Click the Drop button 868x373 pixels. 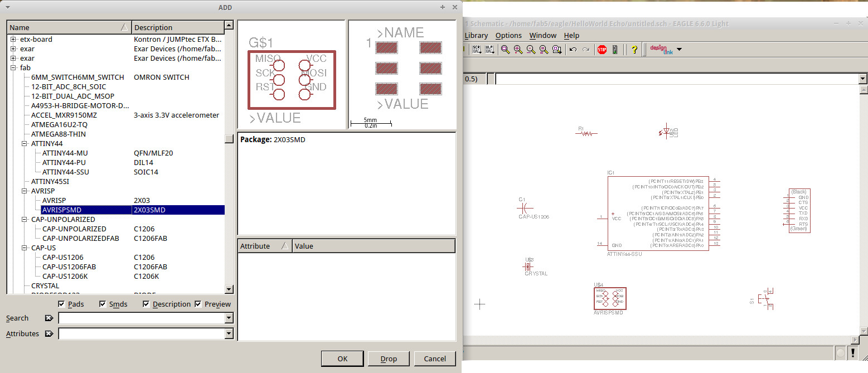point(389,359)
